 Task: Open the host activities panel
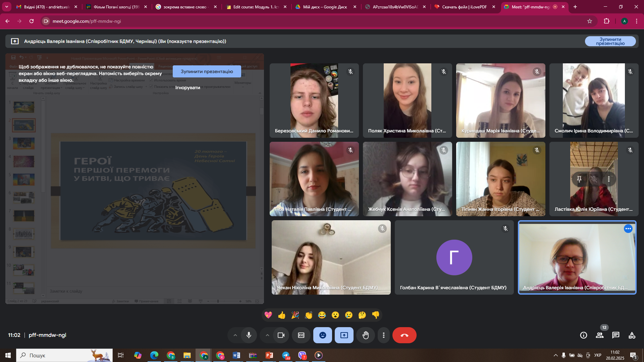[x=632, y=335]
